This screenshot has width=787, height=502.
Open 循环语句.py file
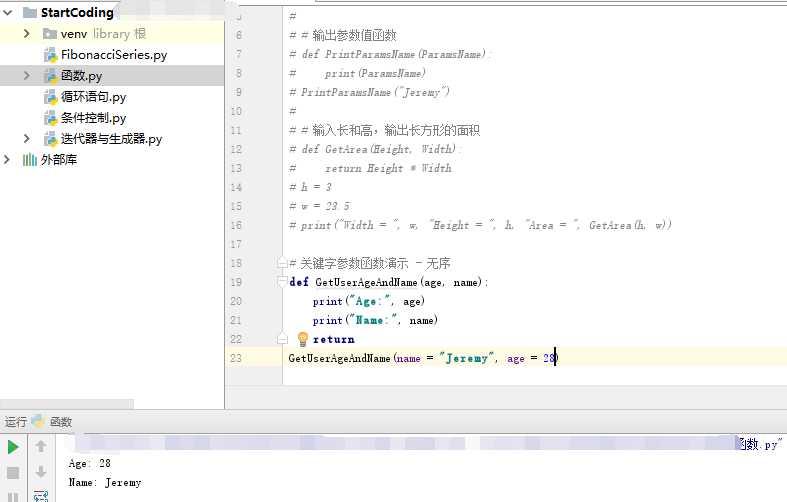click(93, 97)
